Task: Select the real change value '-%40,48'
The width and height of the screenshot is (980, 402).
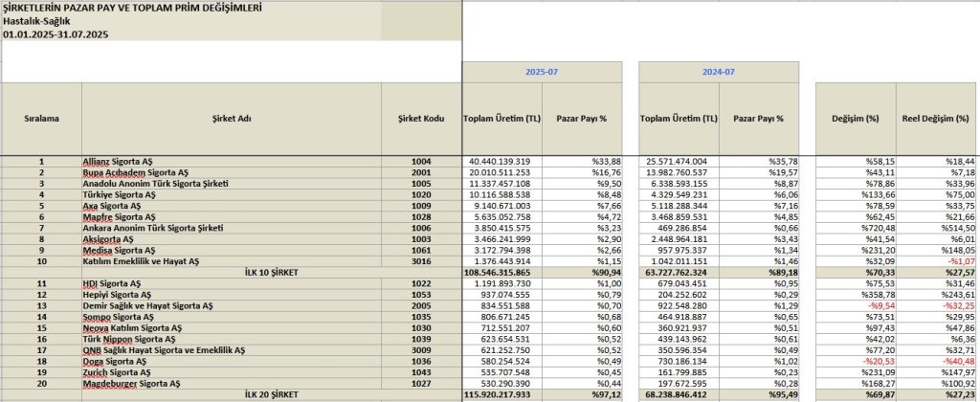Action: click(936, 361)
